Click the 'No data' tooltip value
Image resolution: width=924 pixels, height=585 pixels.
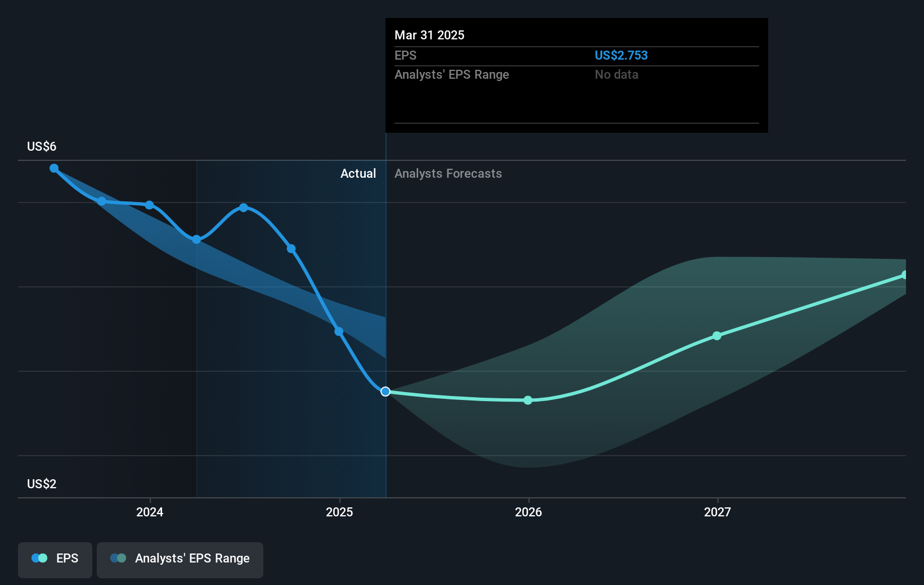coord(617,75)
